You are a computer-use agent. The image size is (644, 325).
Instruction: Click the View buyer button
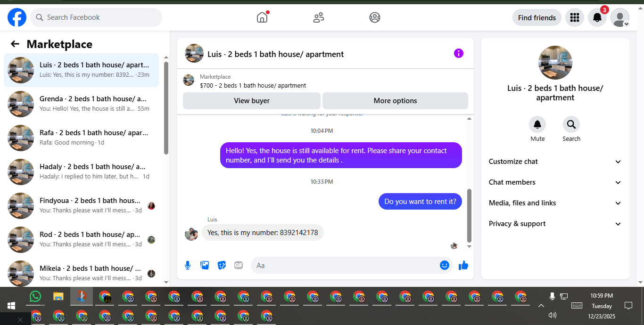point(252,101)
